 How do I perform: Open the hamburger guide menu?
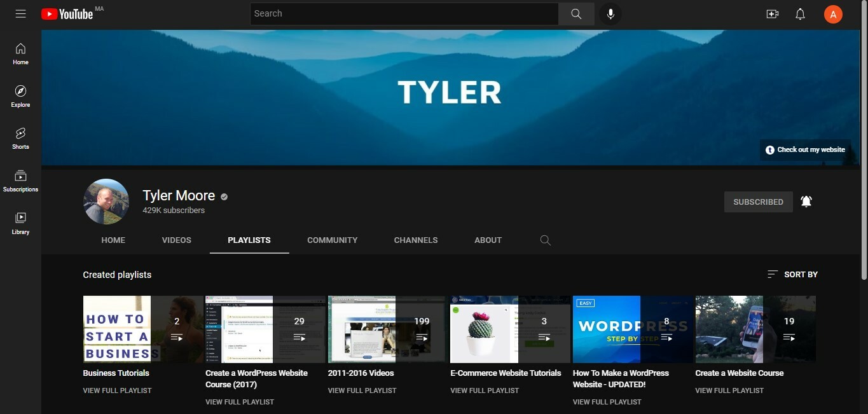click(x=20, y=13)
